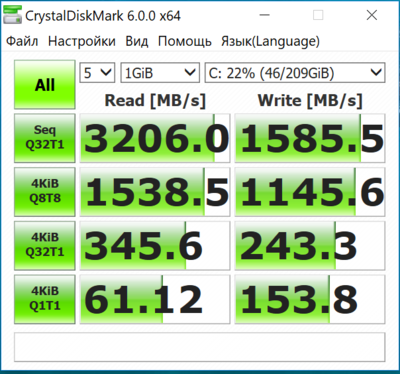Open the test count dropdown showing 5
The width and height of the screenshot is (400, 374).
tap(97, 73)
